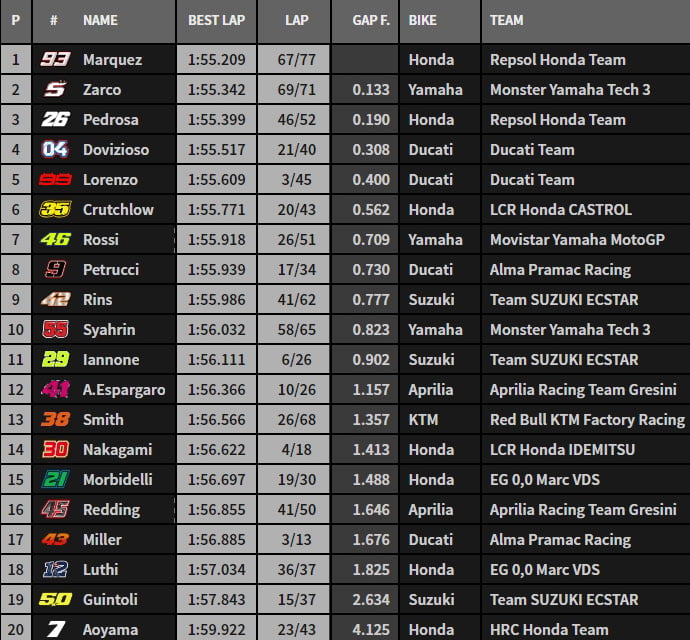Screen dimensions: 690x640
Task: Select the Aoyama row's HRC Honda Team
Action: click(x=549, y=630)
